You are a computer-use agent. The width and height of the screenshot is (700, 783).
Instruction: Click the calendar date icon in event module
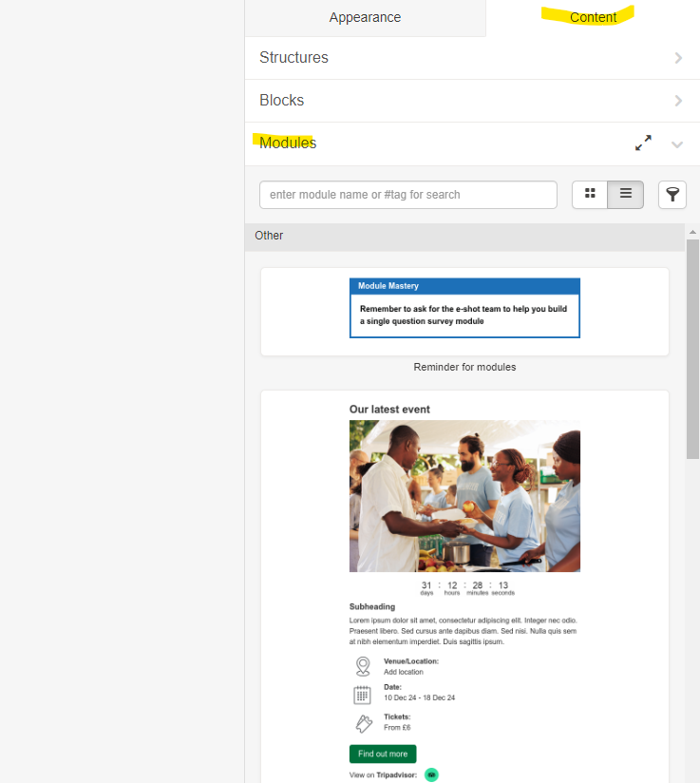(x=362, y=695)
